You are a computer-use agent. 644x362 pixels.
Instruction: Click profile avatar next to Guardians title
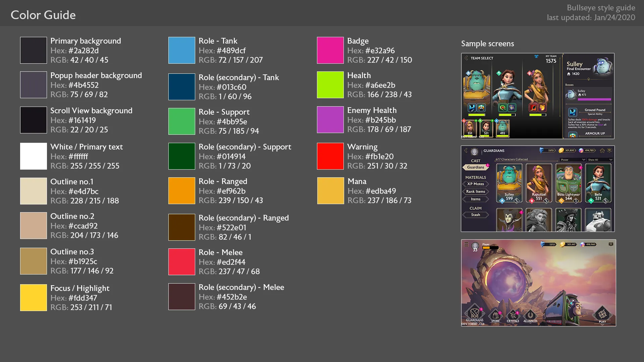click(x=474, y=152)
